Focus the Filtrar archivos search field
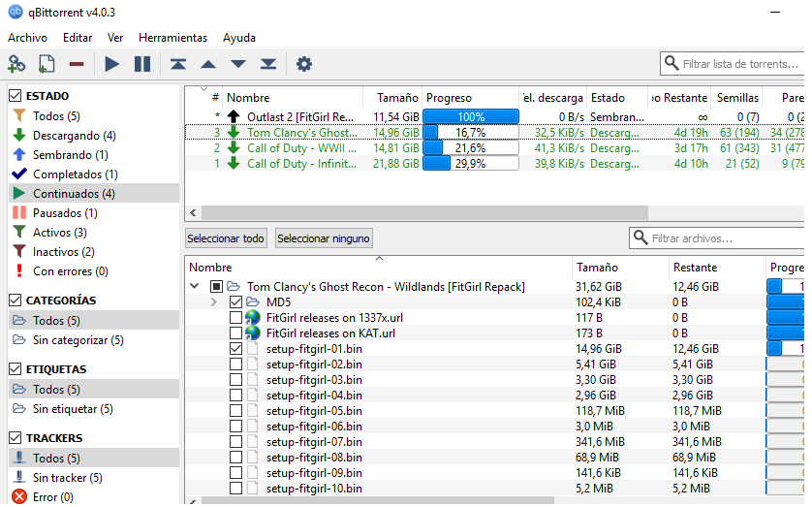This screenshot has height=507, width=812. pyautogui.click(x=717, y=238)
